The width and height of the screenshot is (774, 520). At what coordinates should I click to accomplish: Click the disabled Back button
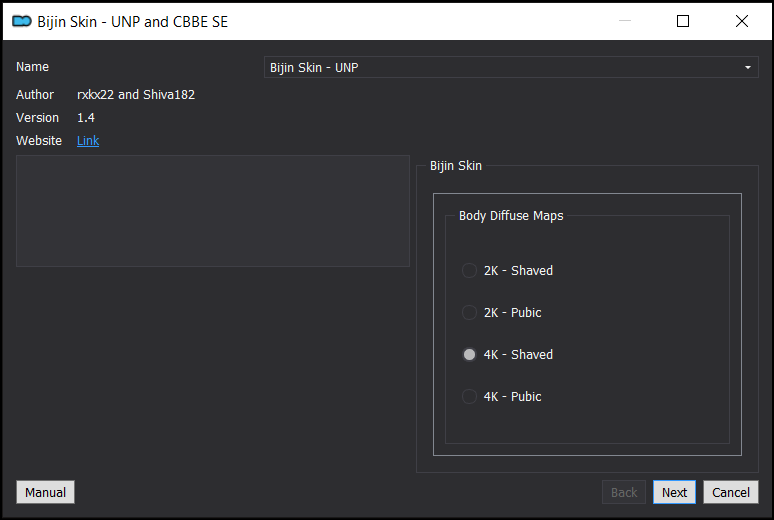(624, 492)
